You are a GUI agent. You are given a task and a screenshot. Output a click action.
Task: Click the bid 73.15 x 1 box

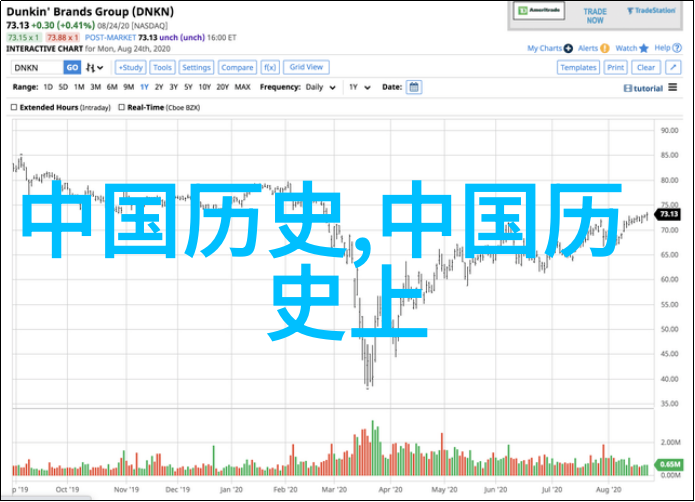(x=24, y=38)
